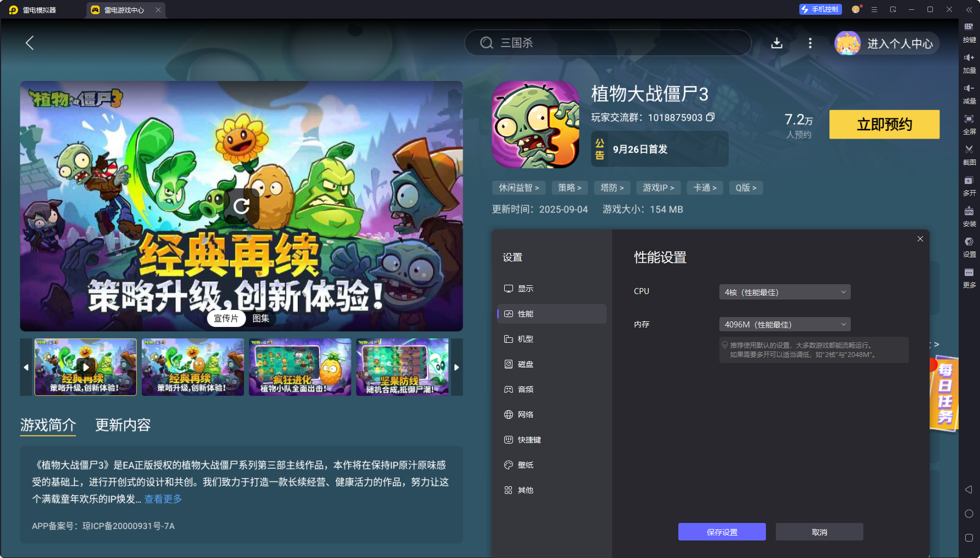Select 显示 settings category

[552, 289]
